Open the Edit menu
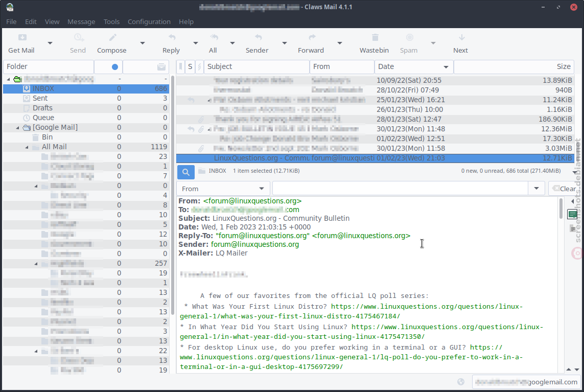This screenshot has width=584, height=392. 31,21
